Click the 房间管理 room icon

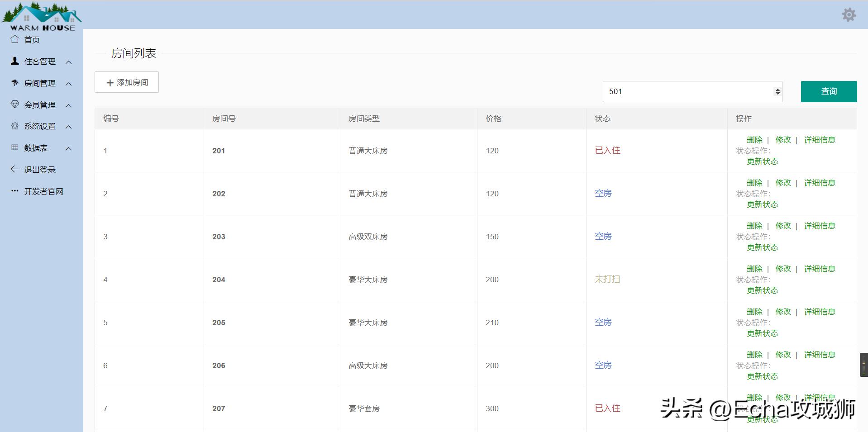coord(14,83)
